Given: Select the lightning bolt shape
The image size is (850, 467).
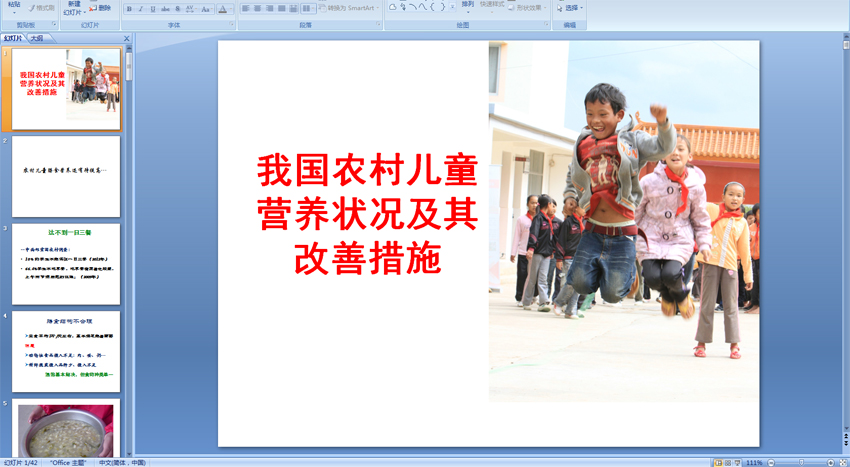Looking at the screenshot, I should (403, 7).
